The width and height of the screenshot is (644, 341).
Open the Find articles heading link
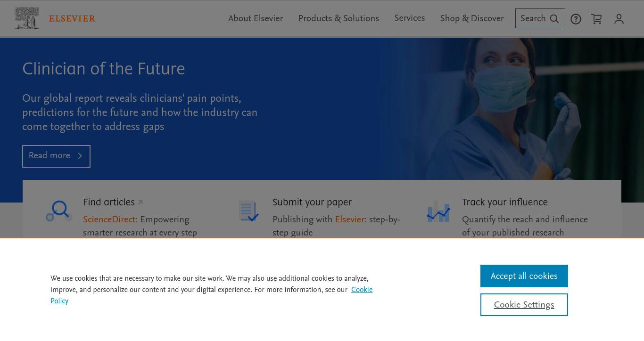coord(109,202)
